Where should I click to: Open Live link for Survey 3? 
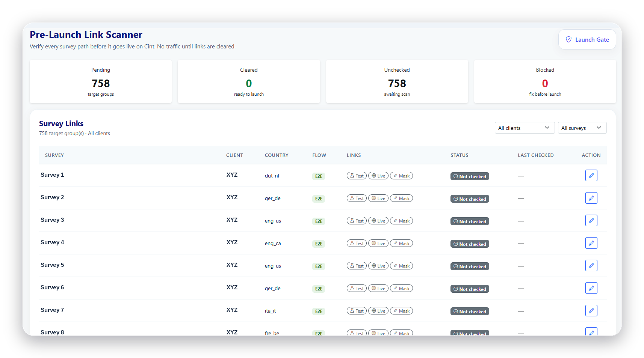[378, 221]
